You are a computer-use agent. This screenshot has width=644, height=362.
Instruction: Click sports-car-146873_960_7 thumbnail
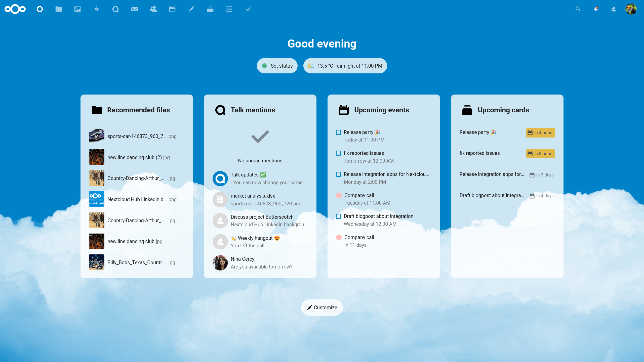click(96, 136)
